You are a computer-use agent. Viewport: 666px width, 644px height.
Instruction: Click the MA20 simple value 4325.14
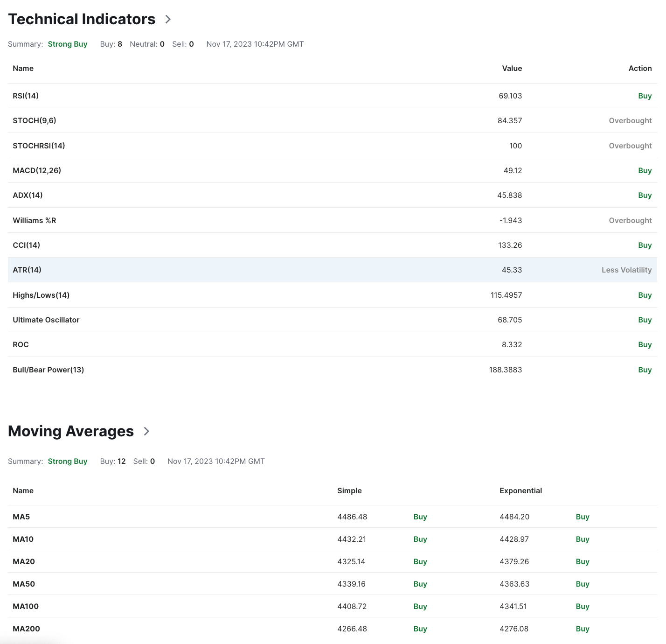tap(352, 561)
